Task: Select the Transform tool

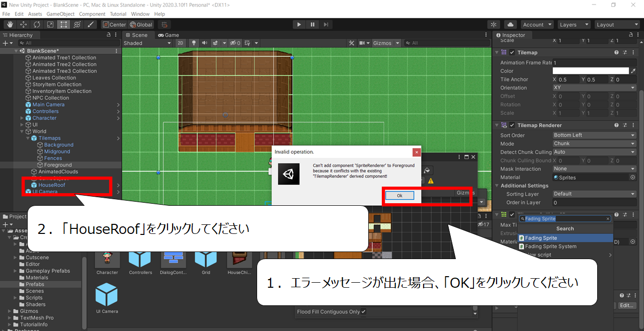Action: pos(77,24)
